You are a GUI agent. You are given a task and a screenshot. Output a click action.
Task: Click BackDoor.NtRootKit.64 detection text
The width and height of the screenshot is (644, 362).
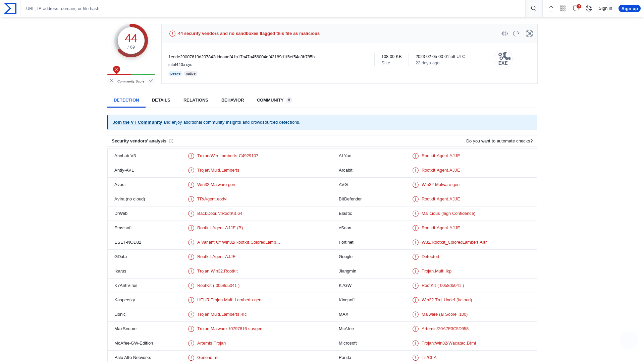[x=220, y=214]
